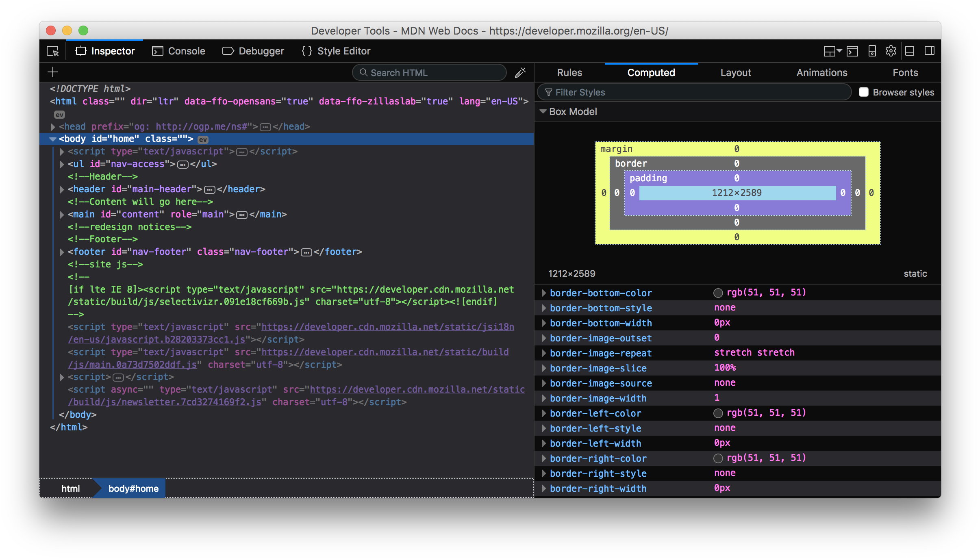Dock DevTools to bottom icon

[x=910, y=51]
